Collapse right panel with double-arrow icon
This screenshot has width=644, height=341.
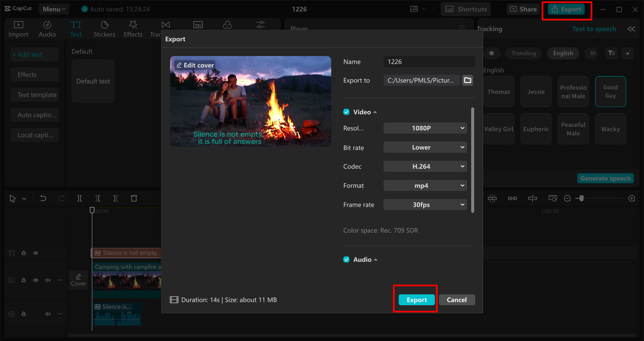631,29
